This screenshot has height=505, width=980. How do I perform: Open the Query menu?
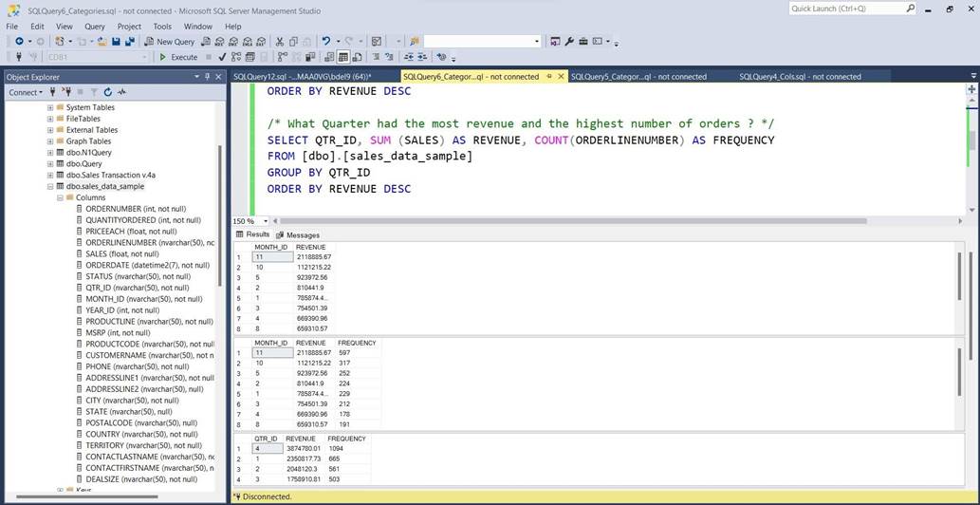(x=95, y=27)
